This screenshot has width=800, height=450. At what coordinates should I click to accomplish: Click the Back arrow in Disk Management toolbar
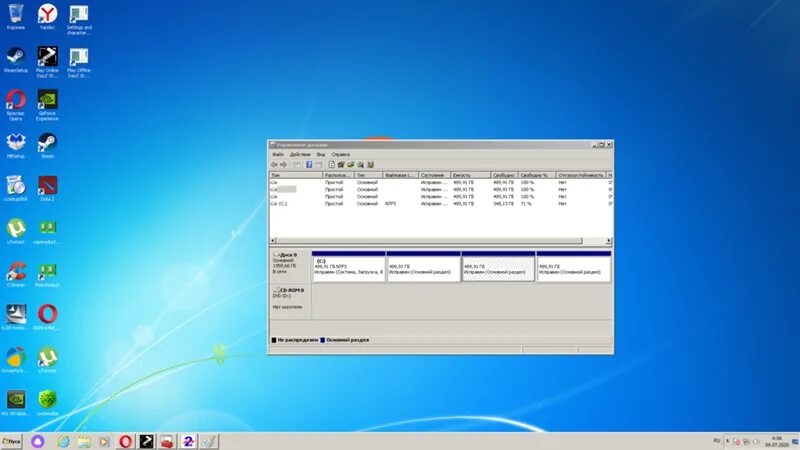pyautogui.click(x=274, y=165)
